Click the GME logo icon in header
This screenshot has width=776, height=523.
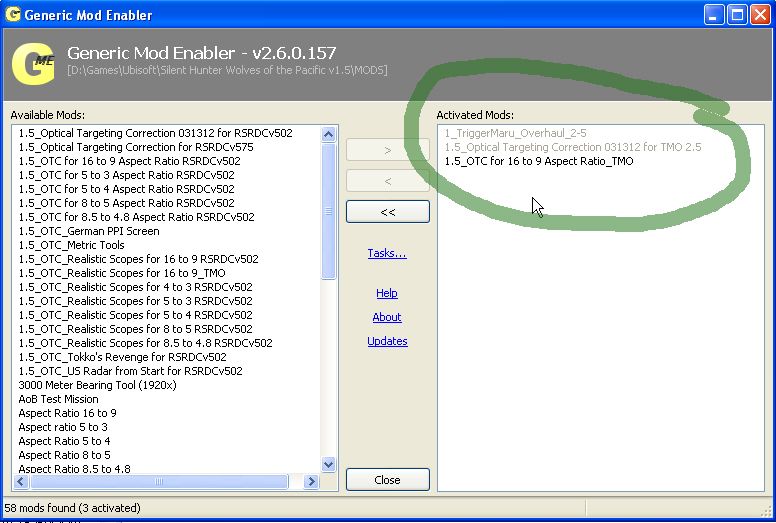tap(33, 64)
